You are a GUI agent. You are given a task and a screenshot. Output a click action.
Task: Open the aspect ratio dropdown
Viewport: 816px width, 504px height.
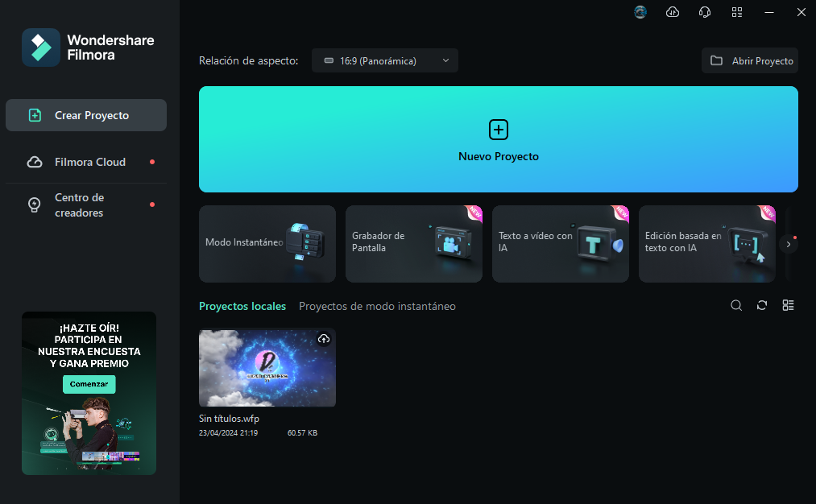[x=384, y=60]
